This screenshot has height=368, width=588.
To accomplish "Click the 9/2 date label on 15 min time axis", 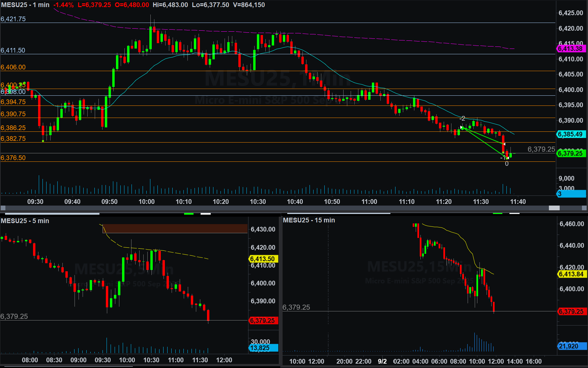I will pyautogui.click(x=382, y=362).
